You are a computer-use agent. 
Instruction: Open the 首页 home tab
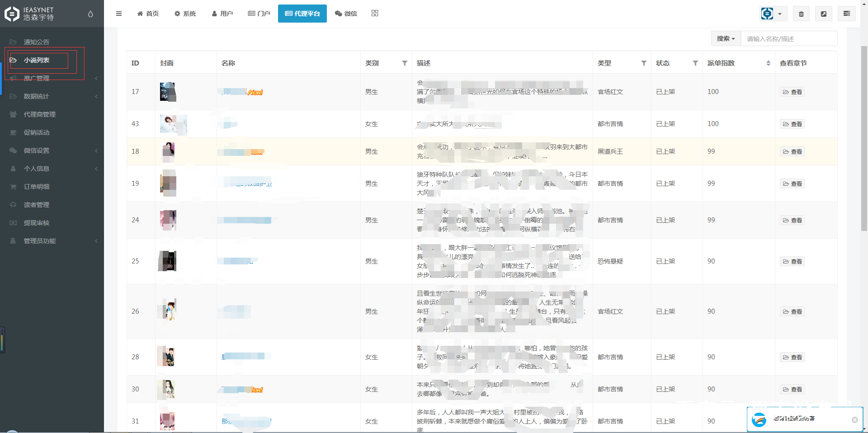click(148, 14)
